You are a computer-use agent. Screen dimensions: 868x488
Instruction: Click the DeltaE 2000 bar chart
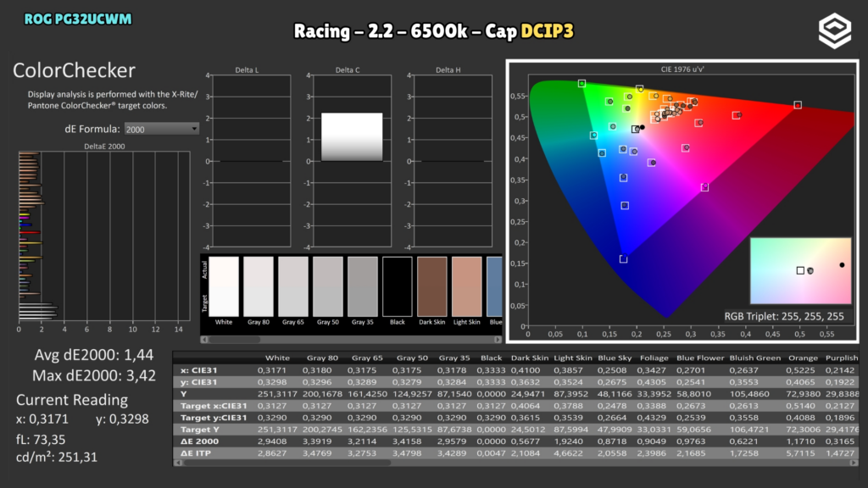[x=104, y=237]
